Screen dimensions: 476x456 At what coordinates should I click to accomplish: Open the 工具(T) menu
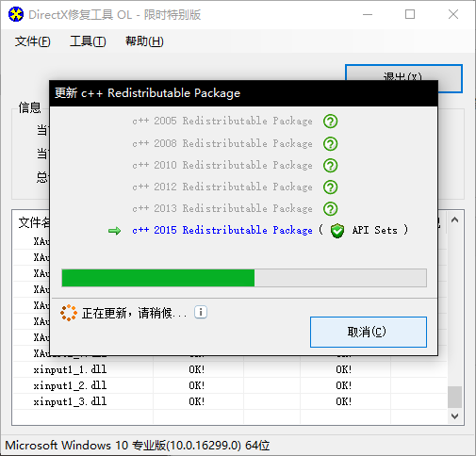88,41
